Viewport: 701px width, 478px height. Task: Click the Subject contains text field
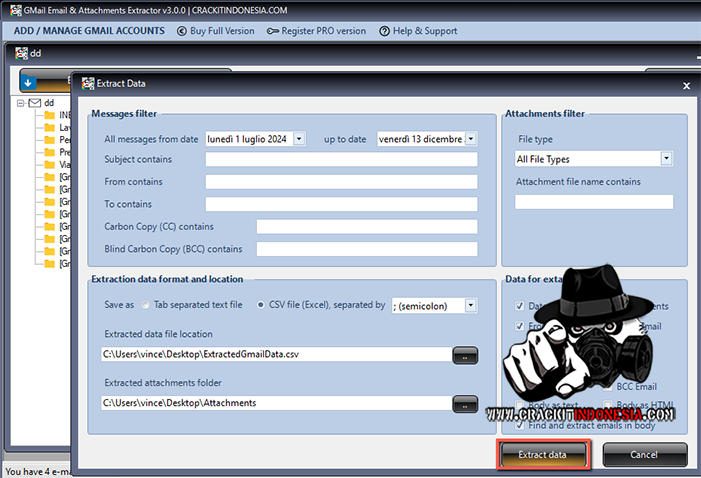tap(341, 160)
